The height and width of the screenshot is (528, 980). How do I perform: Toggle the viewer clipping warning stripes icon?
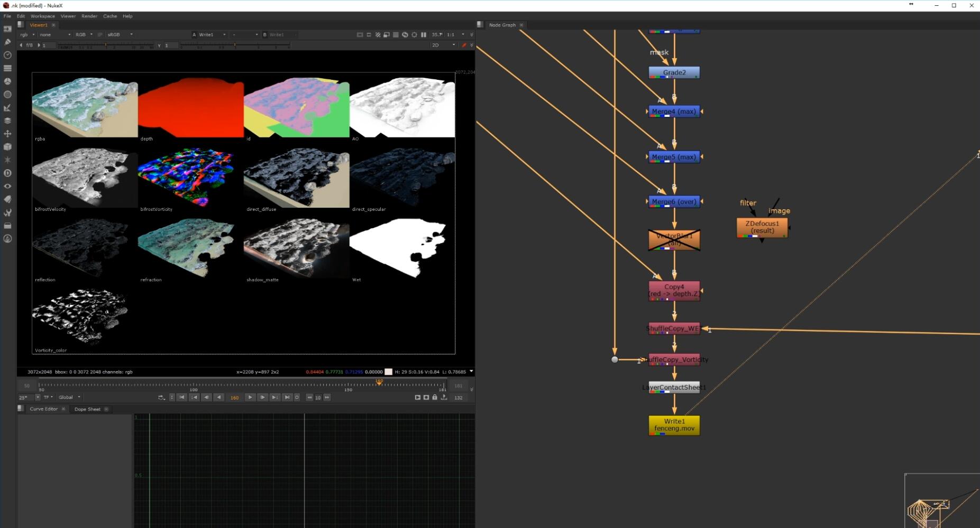[x=378, y=34]
